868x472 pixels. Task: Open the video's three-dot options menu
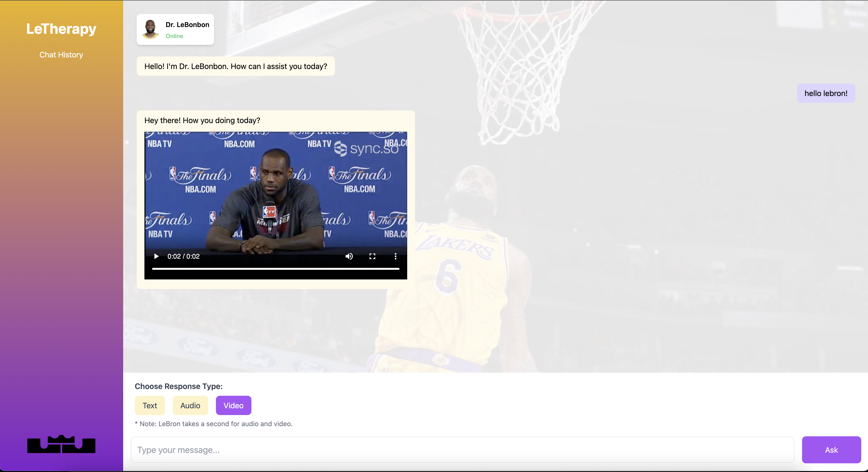tap(395, 256)
